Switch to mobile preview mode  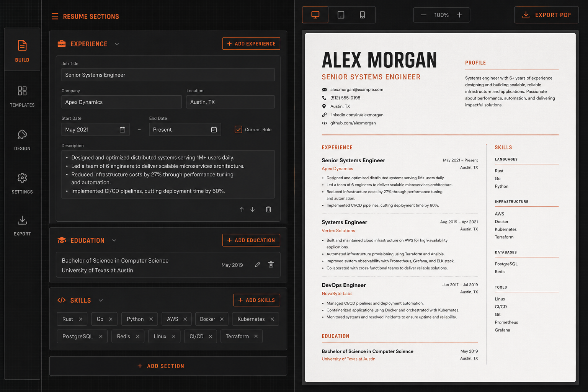pyautogui.click(x=362, y=15)
